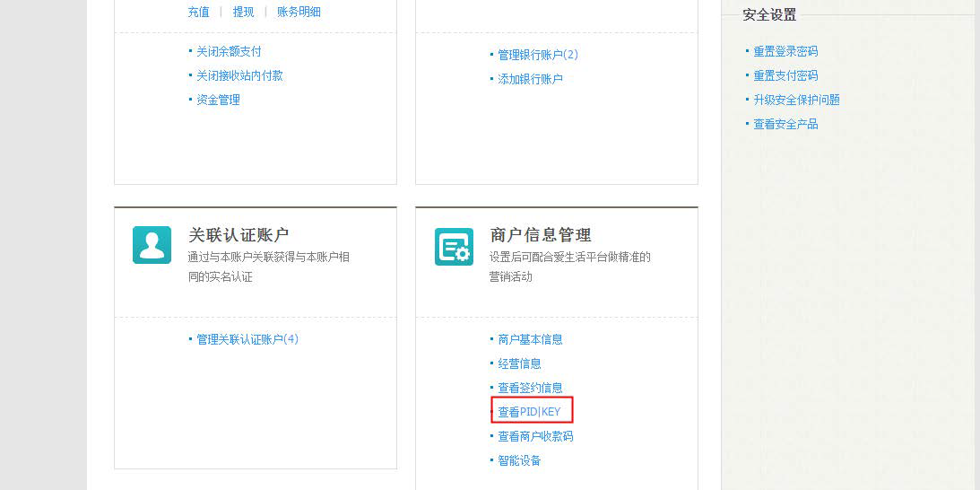Open the 提现 link
Screen dimensions: 980x490
(x=244, y=12)
